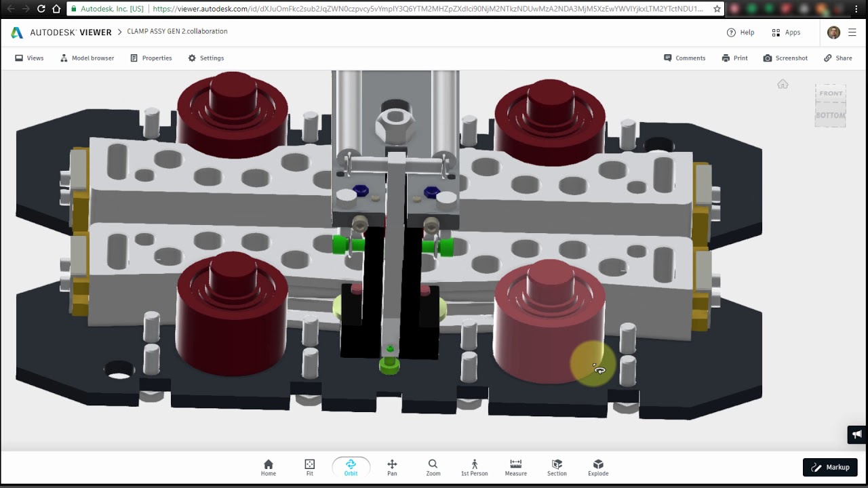Reload the browser page
This screenshot has height=488, width=868.
pos(41,9)
